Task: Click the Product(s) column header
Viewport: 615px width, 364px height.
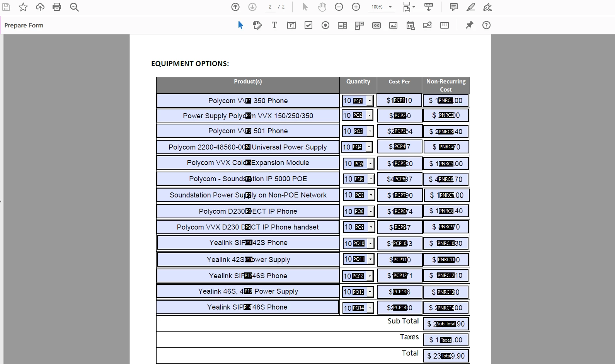Action: click(x=248, y=82)
